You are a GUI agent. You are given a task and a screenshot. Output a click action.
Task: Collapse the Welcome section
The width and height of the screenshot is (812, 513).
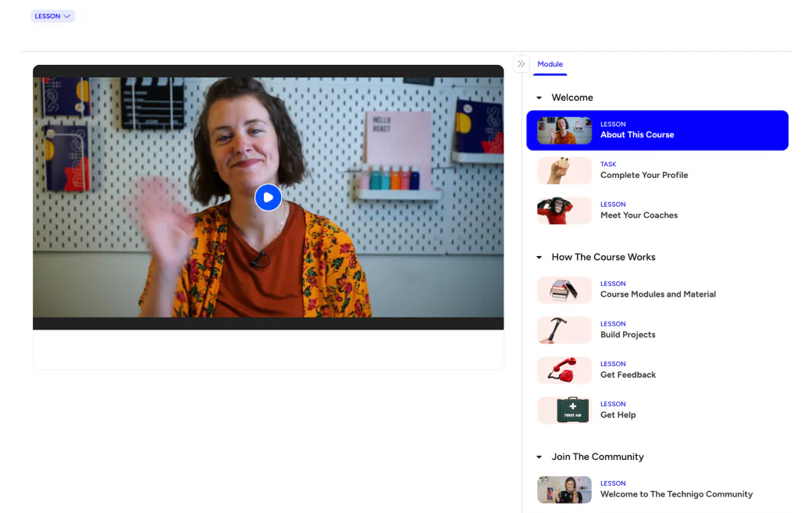point(539,98)
